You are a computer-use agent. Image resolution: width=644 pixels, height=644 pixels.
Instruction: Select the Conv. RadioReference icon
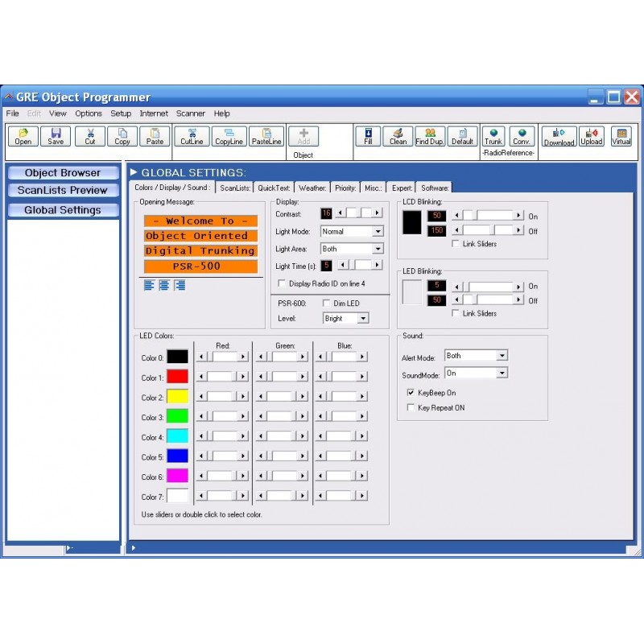[521, 137]
